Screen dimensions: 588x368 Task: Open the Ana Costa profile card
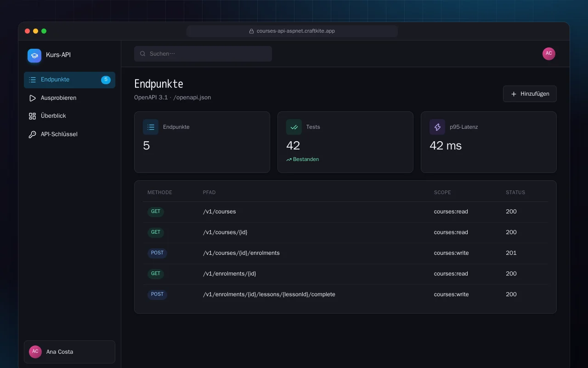69,352
